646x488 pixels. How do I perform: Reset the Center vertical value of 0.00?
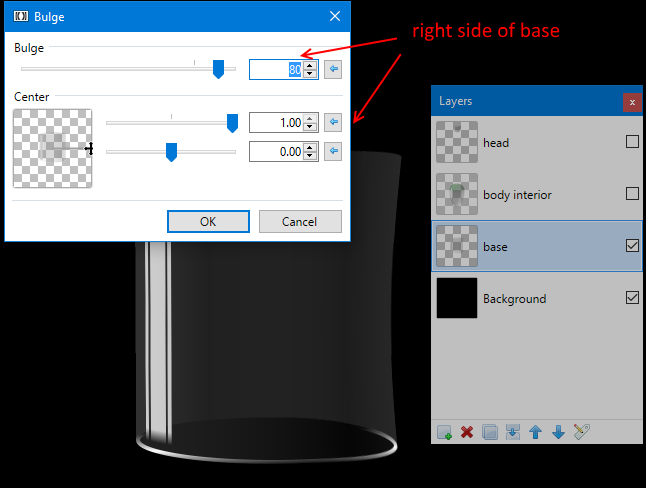pos(333,151)
